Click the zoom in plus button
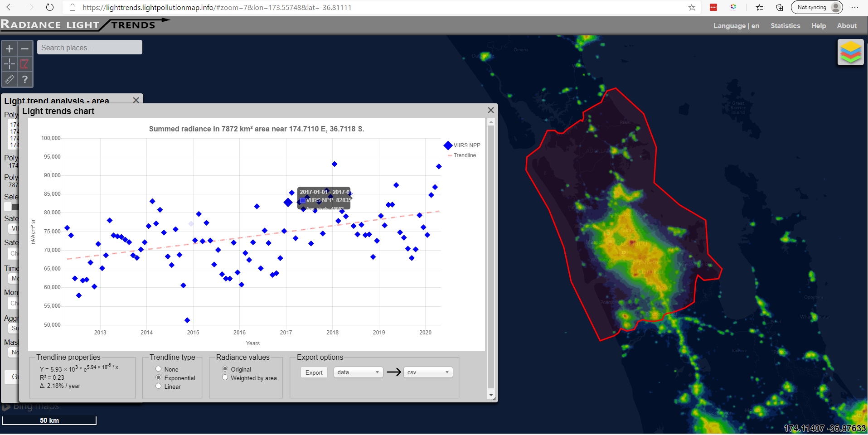The height and width of the screenshot is (435, 868). pos(10,48)
